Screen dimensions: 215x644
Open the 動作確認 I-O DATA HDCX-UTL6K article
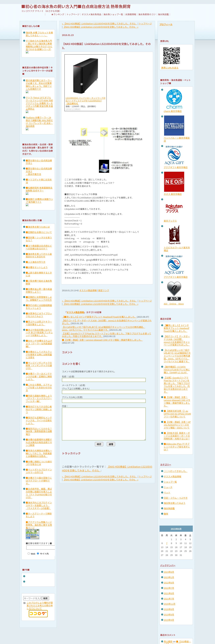pyautogui.click(x=177, y=369)
